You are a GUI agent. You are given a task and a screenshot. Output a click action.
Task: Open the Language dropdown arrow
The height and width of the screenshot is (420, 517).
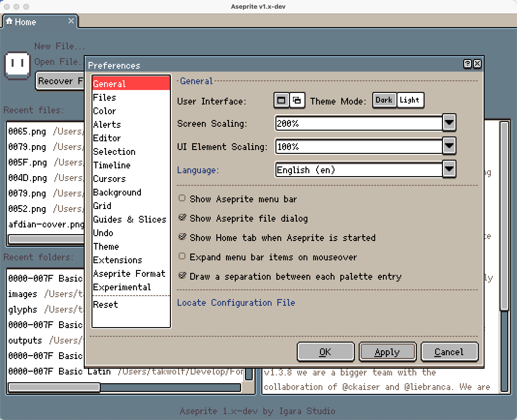click(x=449, y=169)
